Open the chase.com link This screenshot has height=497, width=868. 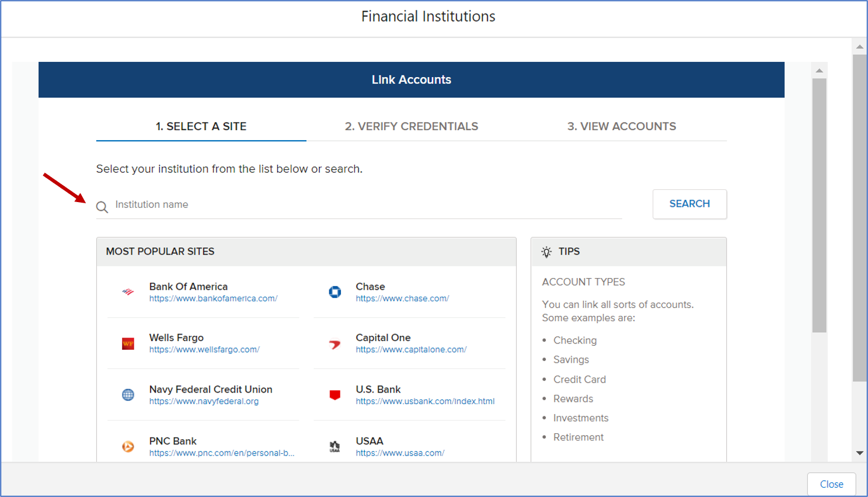(402, 298)
